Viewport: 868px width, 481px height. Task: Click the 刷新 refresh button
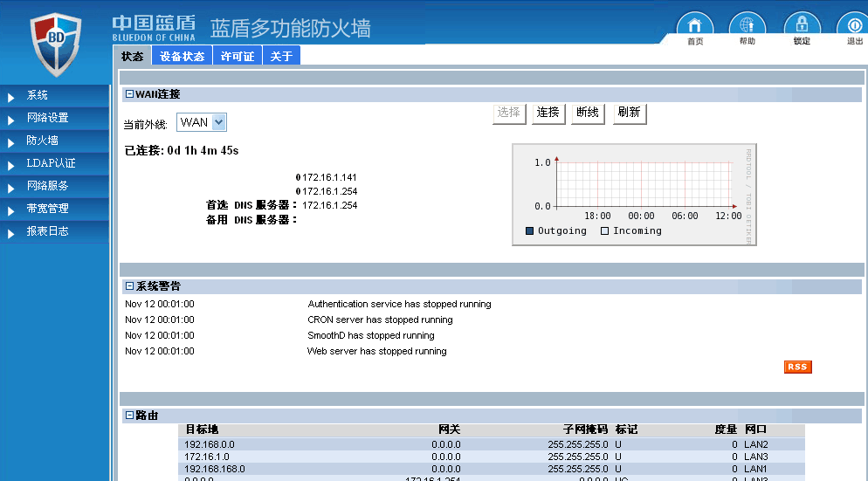click(630, 113)
